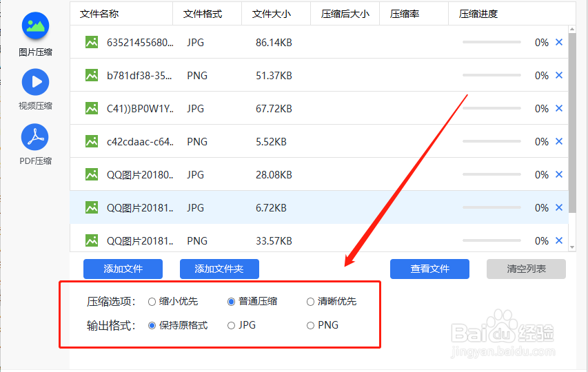Sort by 文件名称 column header
Image resolution: width=588 pixels, height=372 pixels.
(121, 14)
